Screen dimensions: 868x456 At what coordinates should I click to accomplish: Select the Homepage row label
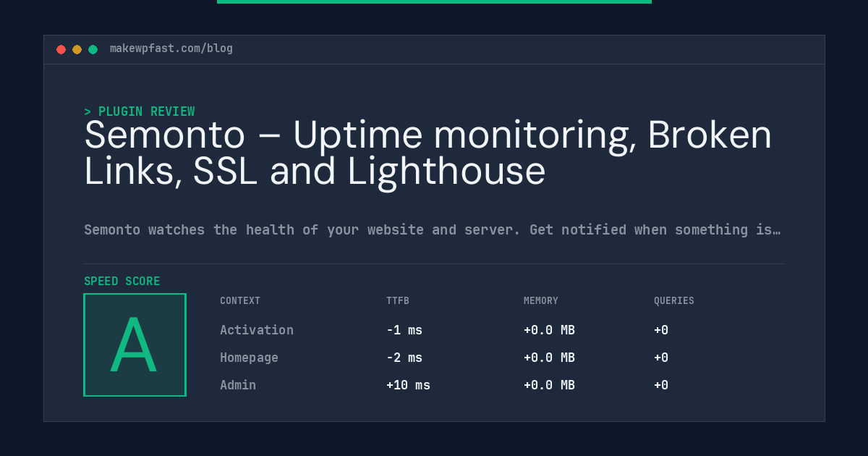(249, 358)
